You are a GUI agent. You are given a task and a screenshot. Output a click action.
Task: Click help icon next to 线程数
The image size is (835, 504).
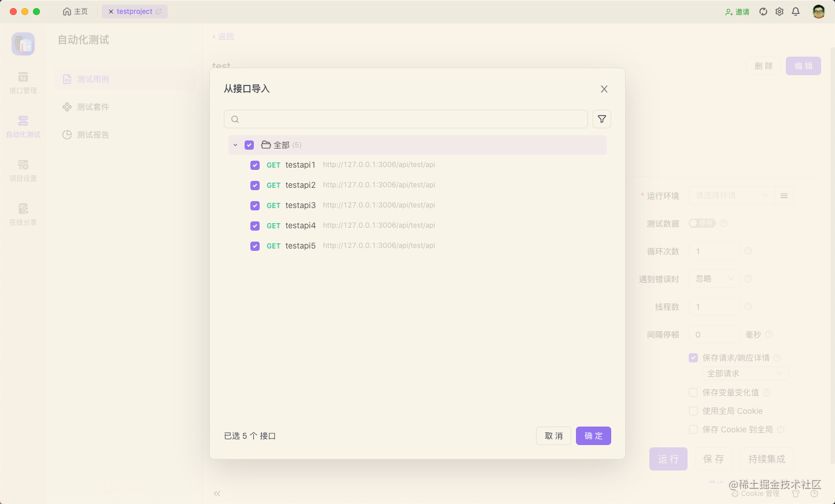pos(748,306)
